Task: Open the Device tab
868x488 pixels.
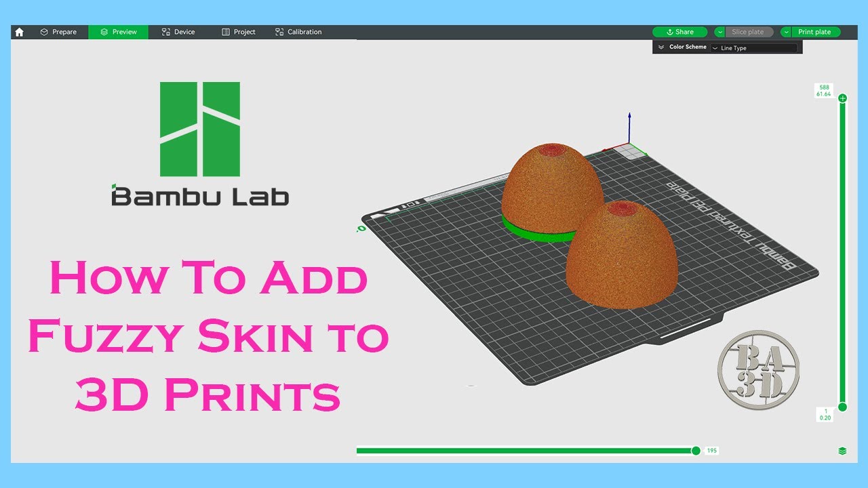Action: pyautogui.click(x=178, y=32)
